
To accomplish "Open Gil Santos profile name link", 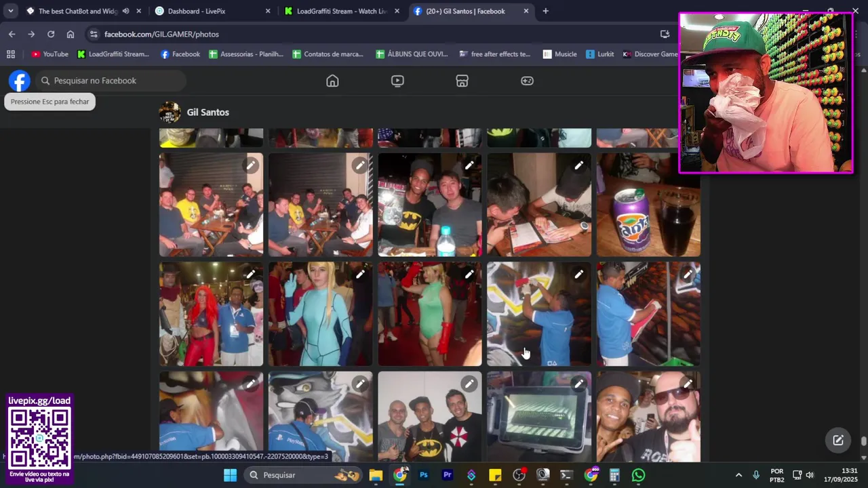I will pos(208,113).
